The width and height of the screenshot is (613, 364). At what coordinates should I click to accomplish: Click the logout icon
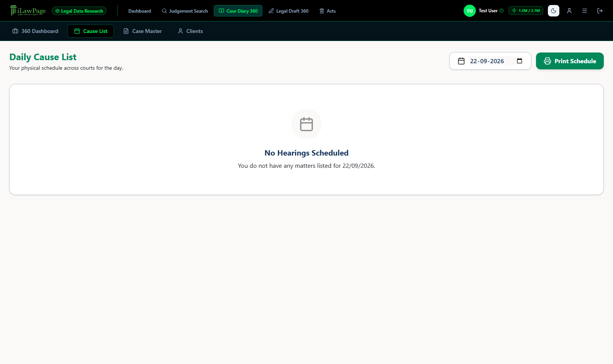tap(600, 11)
